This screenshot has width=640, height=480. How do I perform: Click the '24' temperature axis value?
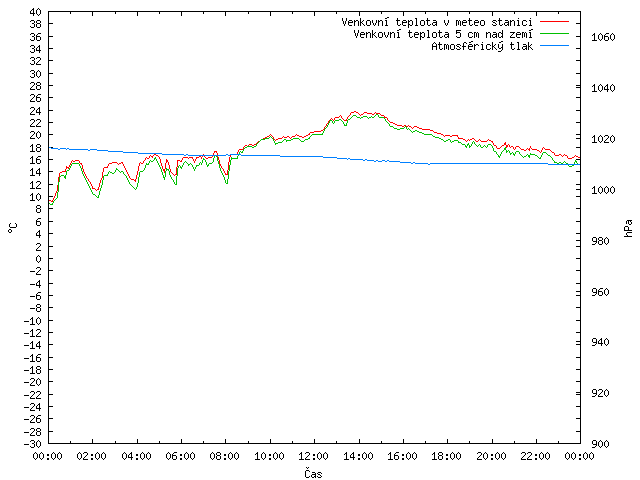click(36, 111)
